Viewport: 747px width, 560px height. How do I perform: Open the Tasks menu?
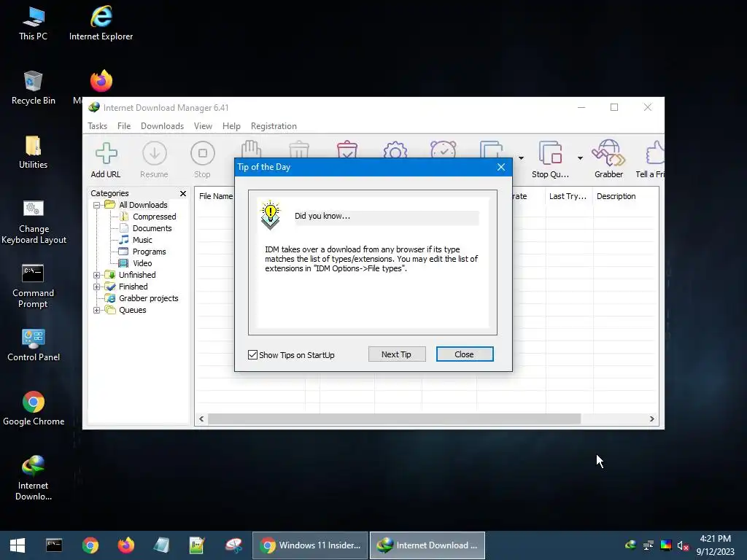point(97,126)
